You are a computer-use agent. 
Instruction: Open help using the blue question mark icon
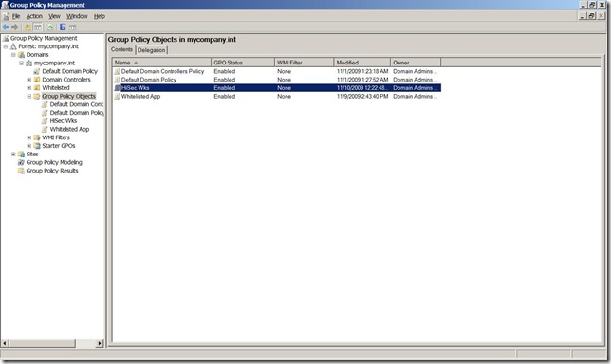pos(63,27)
